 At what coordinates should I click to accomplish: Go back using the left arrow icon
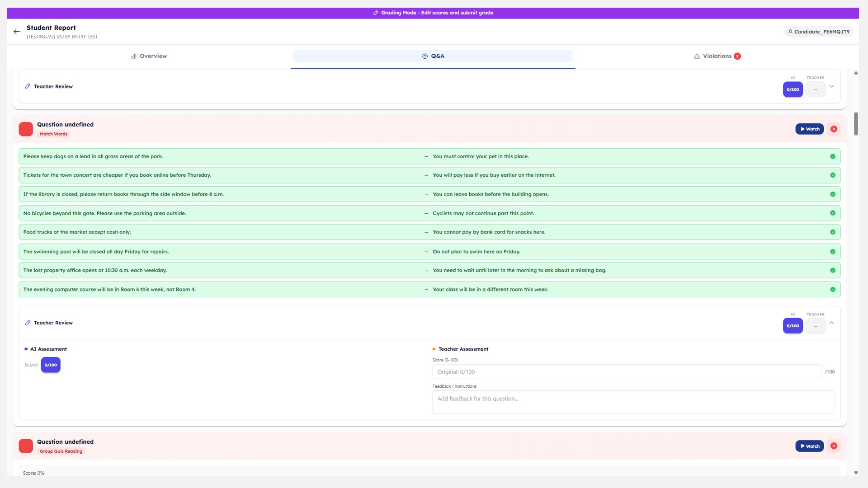point(17,32)
